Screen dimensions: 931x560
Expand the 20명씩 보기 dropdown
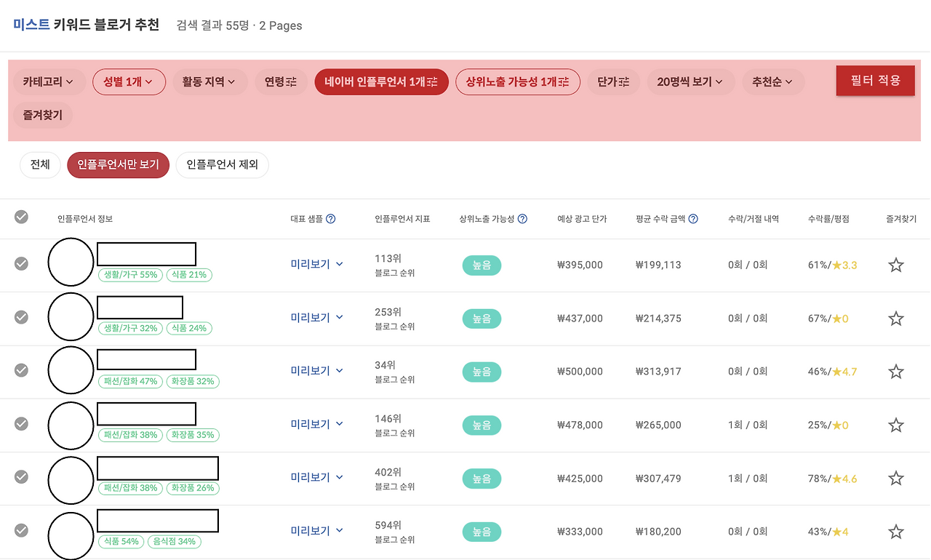(x=690, y=81)
